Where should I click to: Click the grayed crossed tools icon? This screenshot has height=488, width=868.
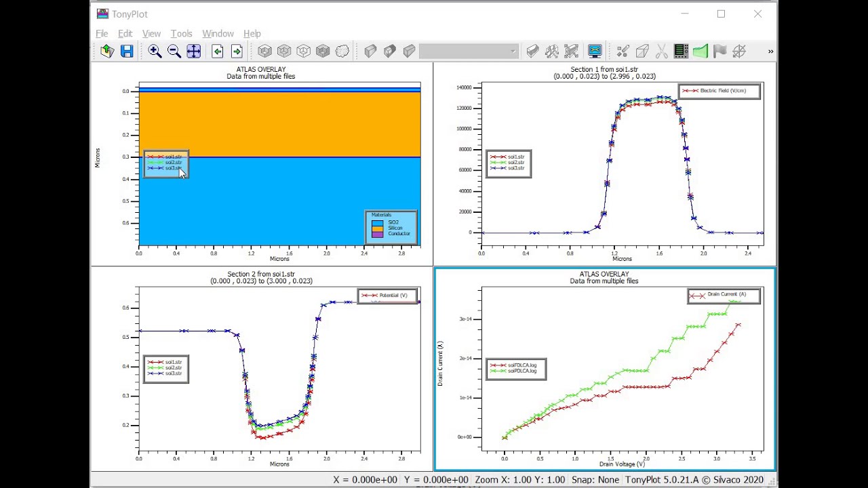coord(552,51)
